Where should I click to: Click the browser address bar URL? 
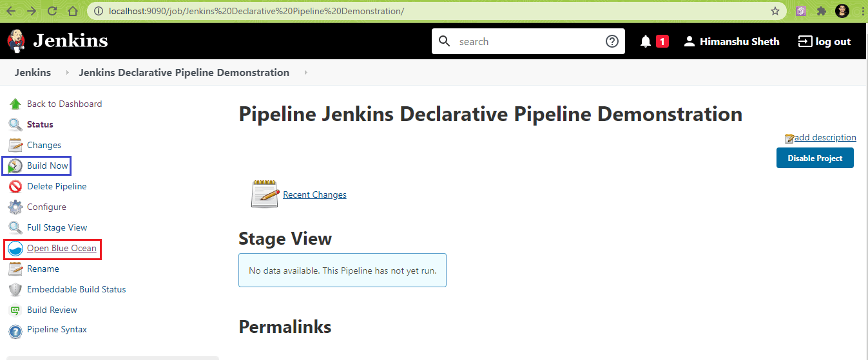256,11
